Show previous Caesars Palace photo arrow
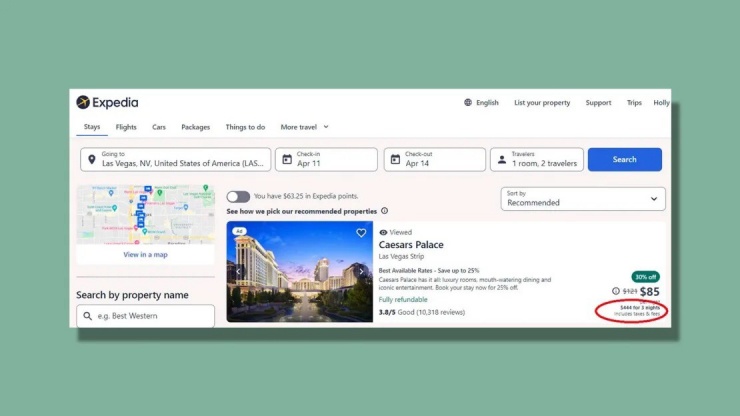 [x=238, y=272]
